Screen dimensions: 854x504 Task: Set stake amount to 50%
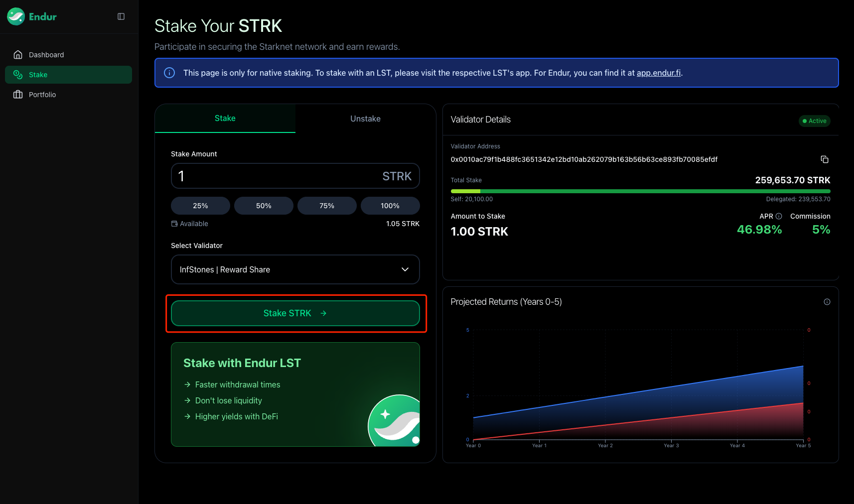pyautogui.click(x=264, y=206)
